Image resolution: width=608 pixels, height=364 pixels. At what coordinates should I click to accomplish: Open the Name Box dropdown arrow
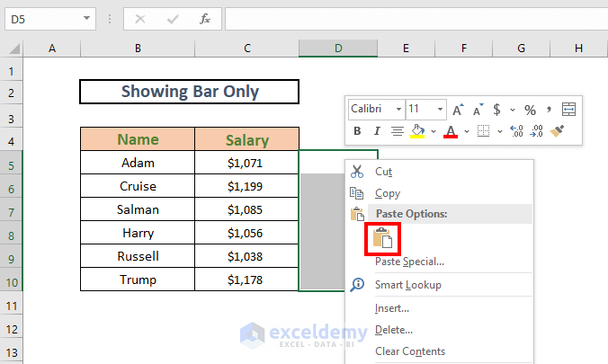pos(87,18)
